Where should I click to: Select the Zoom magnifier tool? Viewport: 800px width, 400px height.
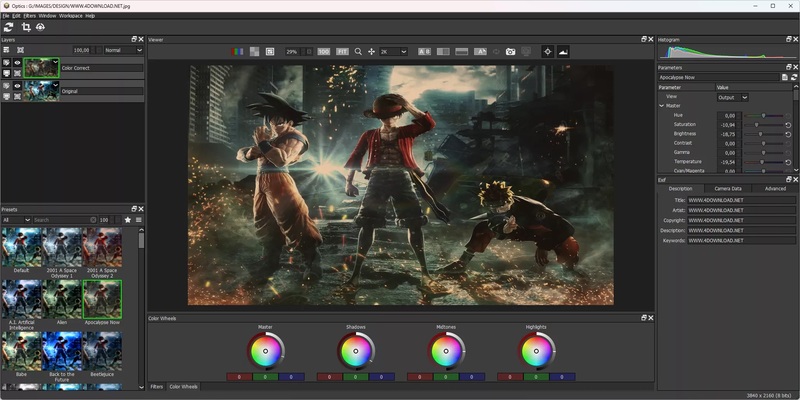[358, 52]
